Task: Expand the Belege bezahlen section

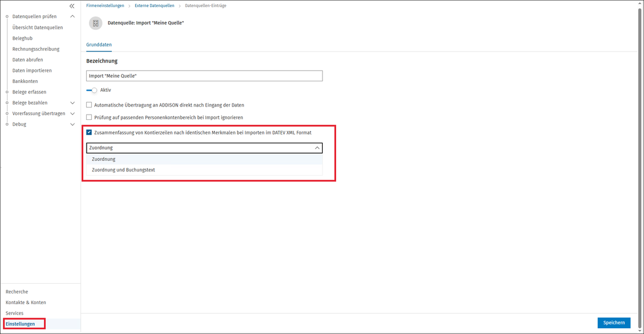Action: (x=72, y=103)
